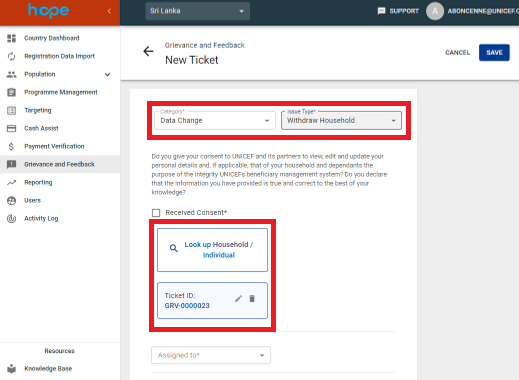Expand the Population submenu chevron

click(x=107, y=74)
